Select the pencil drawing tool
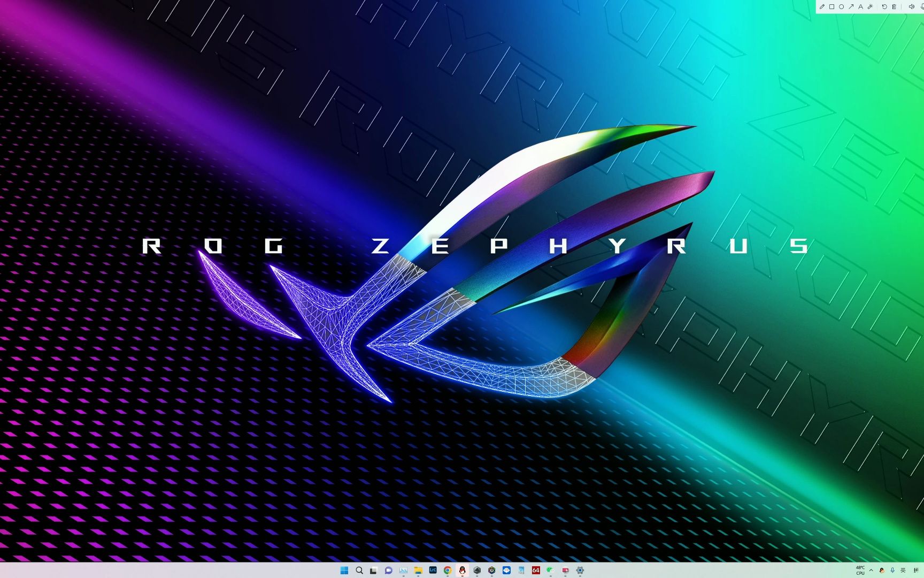This screenshot has width=924, height=578. pos(822,7)
